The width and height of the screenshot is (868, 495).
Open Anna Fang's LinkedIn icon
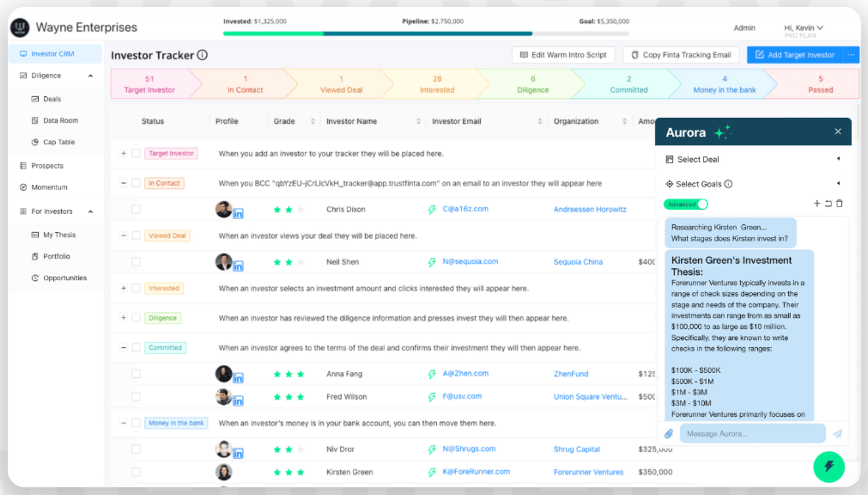[238, 378]
